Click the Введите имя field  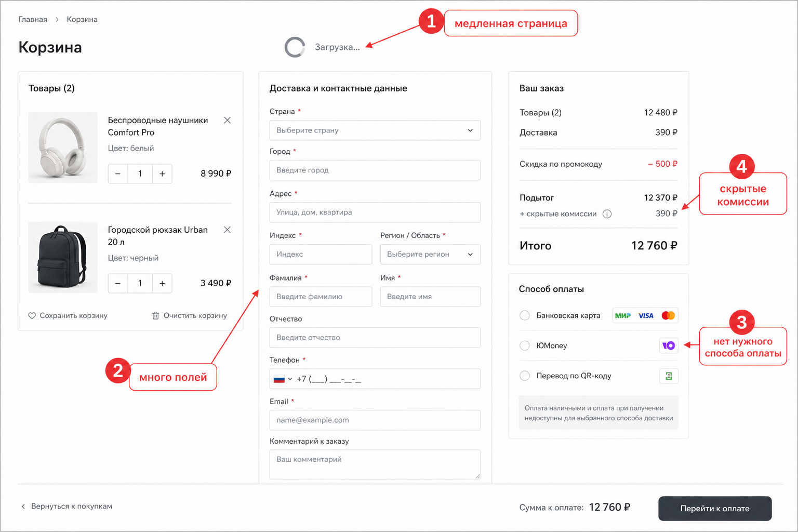[430, 297]
